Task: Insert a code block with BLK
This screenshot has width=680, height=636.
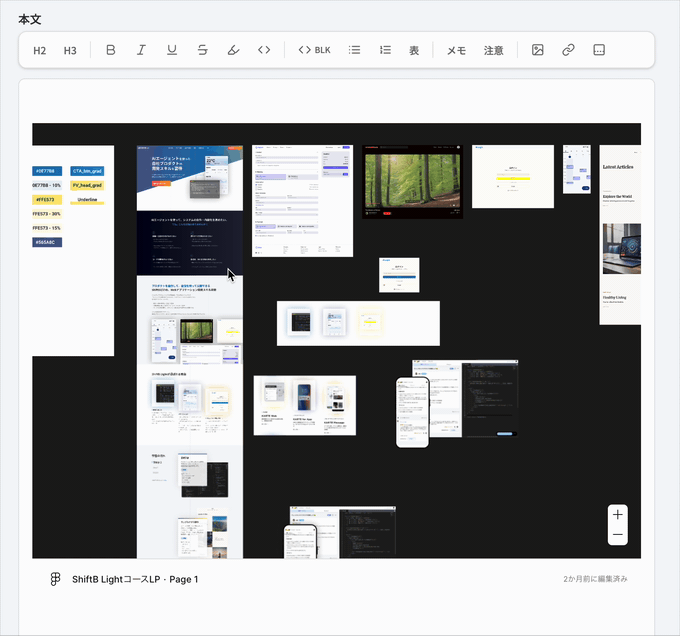Action: pyautogui.click(x=314, y=50)
